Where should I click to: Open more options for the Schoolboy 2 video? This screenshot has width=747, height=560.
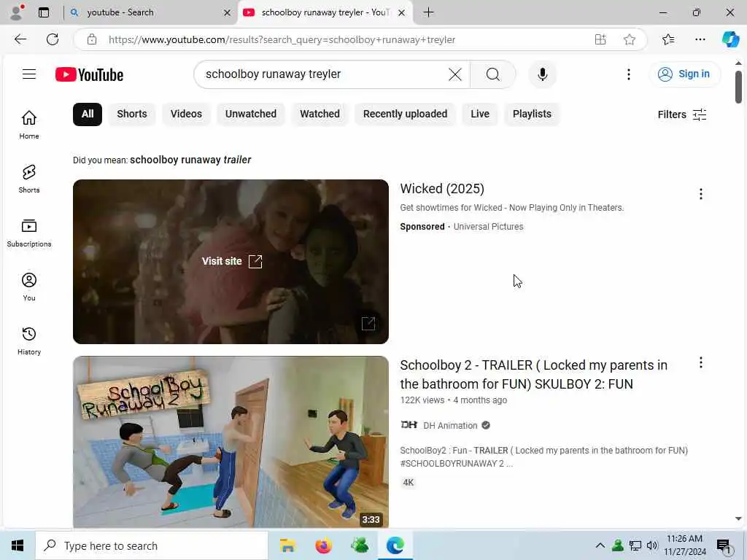(x=701, y=363)
